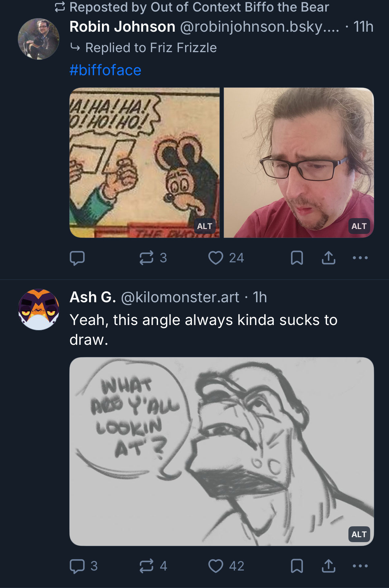Bookmark Ash G.'s sketch post
389x588 pixels.
(297, 566)
